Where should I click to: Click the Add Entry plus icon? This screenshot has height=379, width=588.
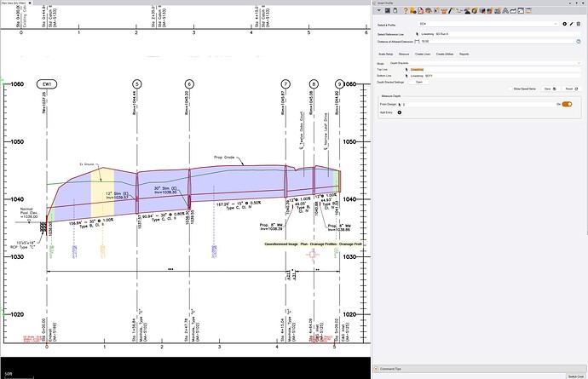point(400,112)
